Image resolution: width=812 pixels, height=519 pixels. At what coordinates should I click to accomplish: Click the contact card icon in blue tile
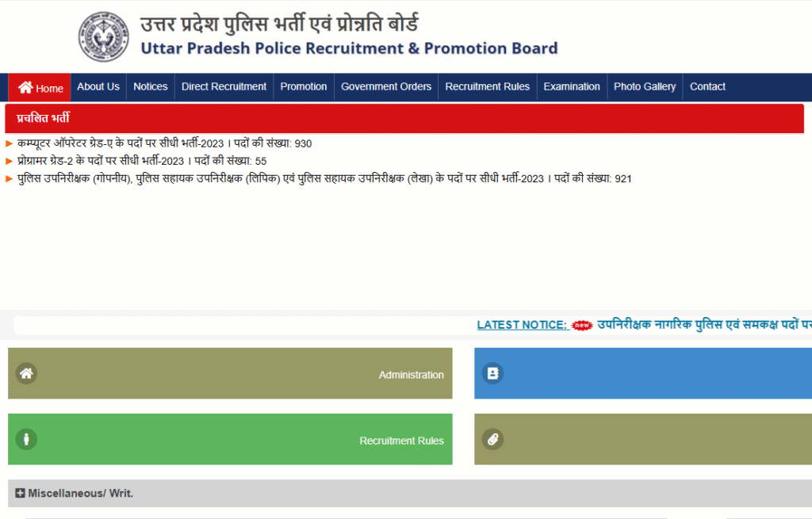click(x=492, y=373)
